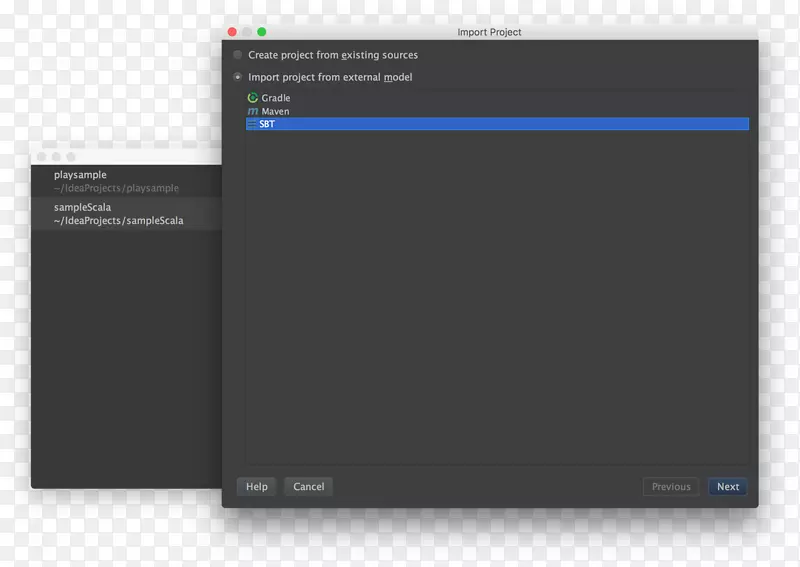Screen dimensions: 800x567
Task: Click the middle gray button on the background window
Action: 56,157
